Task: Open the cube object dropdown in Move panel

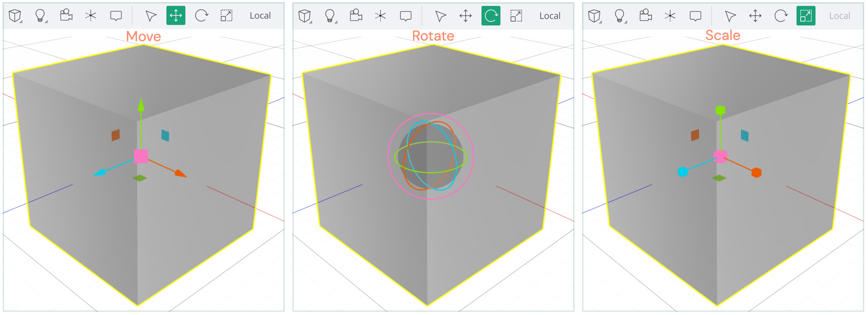Action: (15, 16)
